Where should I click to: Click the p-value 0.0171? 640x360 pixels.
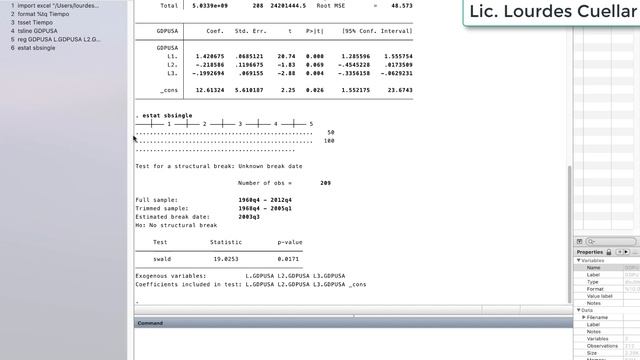(288, 259)
